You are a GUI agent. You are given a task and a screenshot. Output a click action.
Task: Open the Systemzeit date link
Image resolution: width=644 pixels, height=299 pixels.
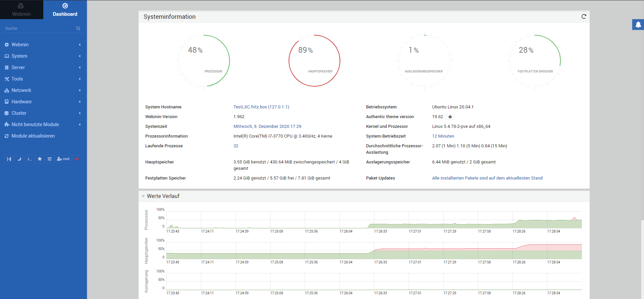267,127
